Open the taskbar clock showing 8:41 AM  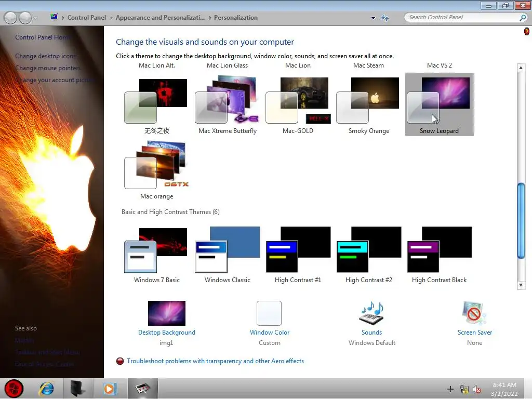(504, 389)
